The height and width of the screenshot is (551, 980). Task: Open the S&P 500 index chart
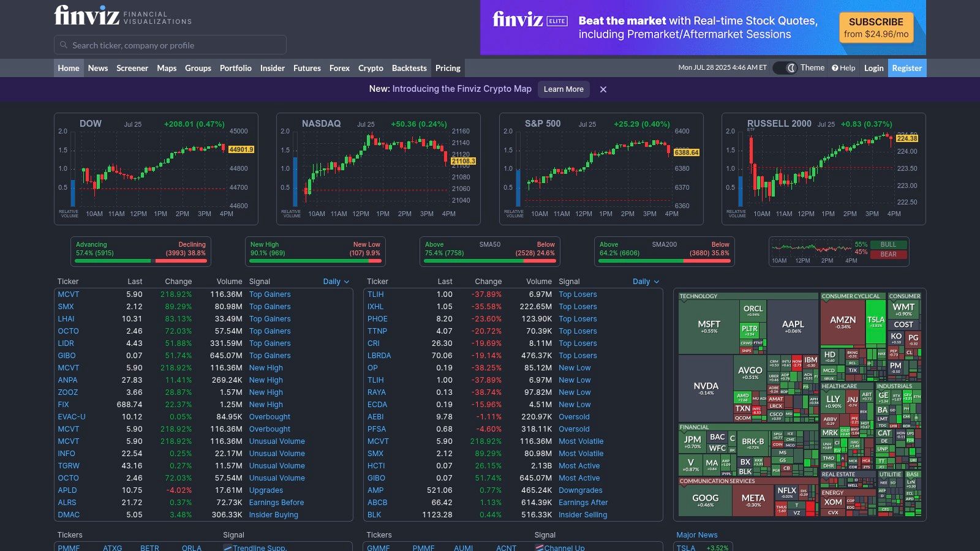(x=601, y=169)
